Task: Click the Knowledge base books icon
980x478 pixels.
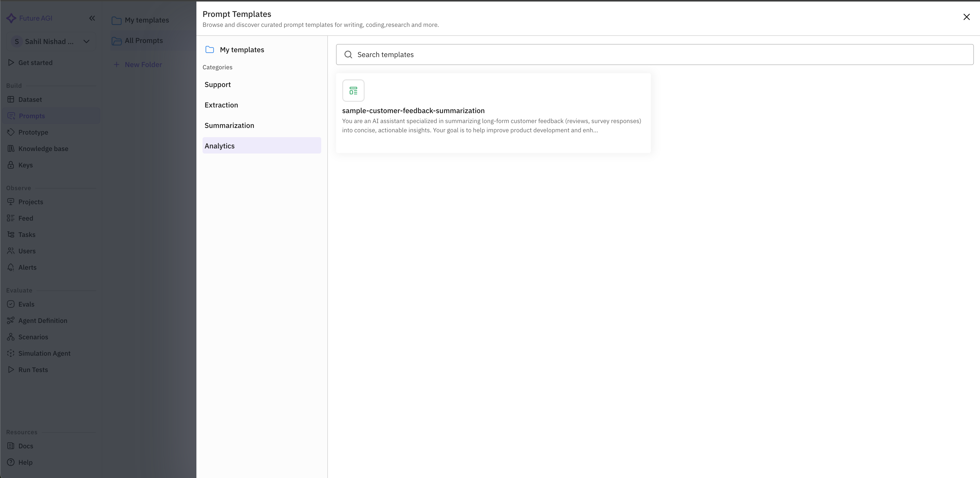Action: click(11, 148)
